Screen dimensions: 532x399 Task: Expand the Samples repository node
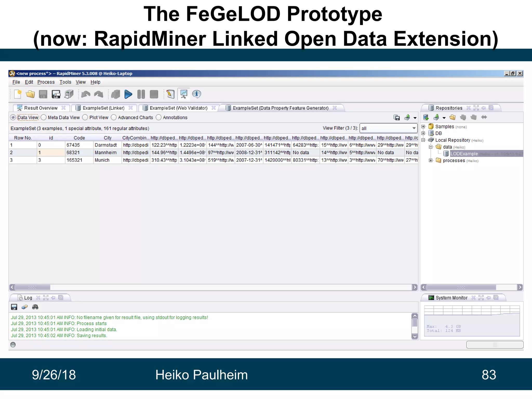click(423, 127)
